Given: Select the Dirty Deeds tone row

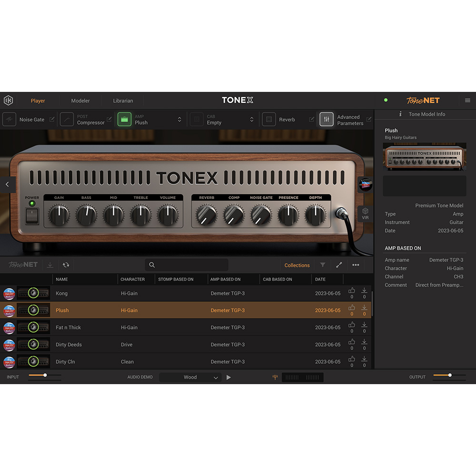Looking at the screenshot, I should (x=186, y=345).
